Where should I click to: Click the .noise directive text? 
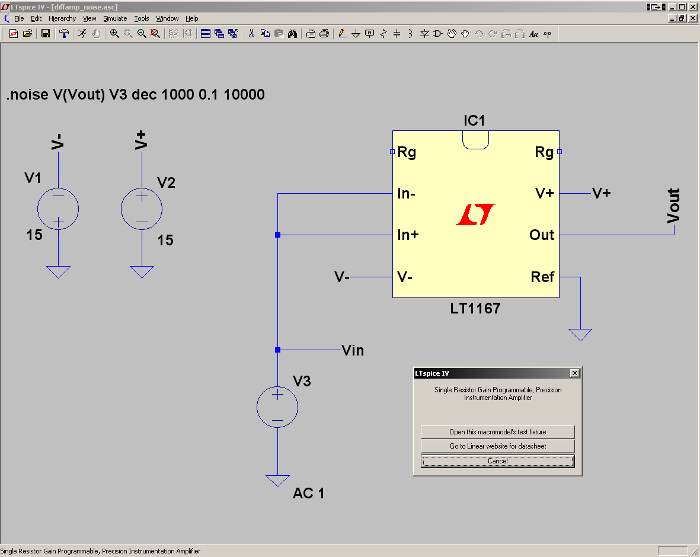pyautogui.click(x=136, y=94)
